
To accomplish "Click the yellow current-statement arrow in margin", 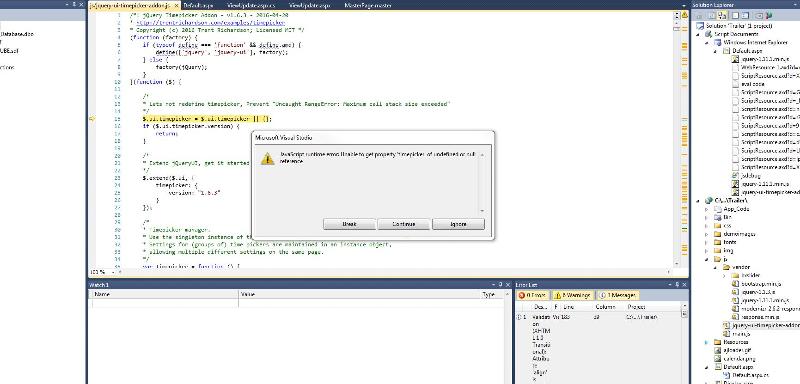I will [x=92, y=119].
